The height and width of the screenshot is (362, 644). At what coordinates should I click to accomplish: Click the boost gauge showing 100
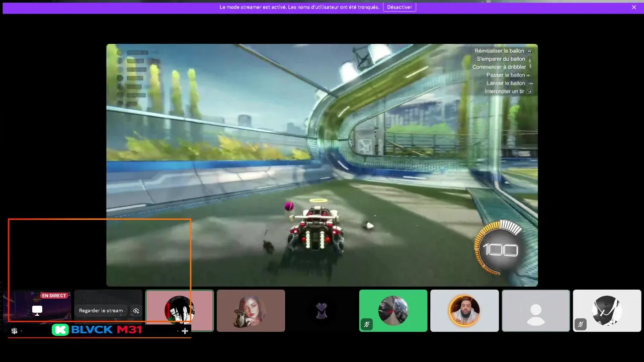pos(499,249)
